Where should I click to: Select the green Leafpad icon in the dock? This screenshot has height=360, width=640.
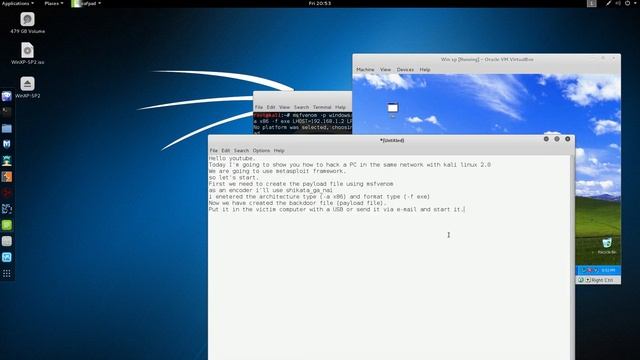coord(7,225)
